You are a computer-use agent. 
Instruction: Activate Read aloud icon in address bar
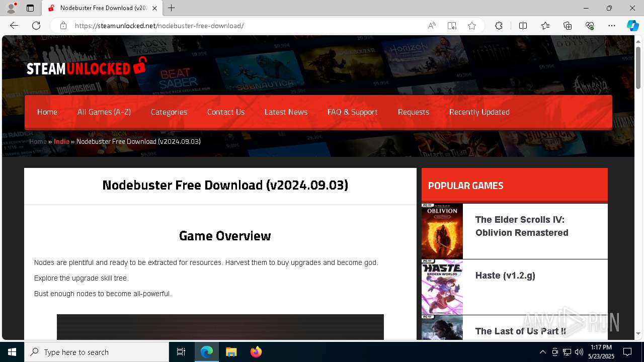point(432,26)
